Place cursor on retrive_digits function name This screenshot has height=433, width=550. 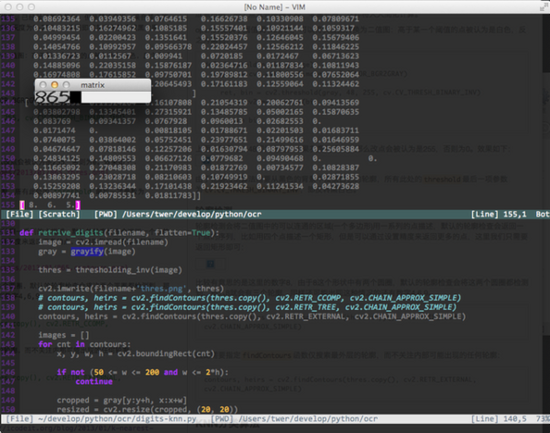click(x=71, y=233)
